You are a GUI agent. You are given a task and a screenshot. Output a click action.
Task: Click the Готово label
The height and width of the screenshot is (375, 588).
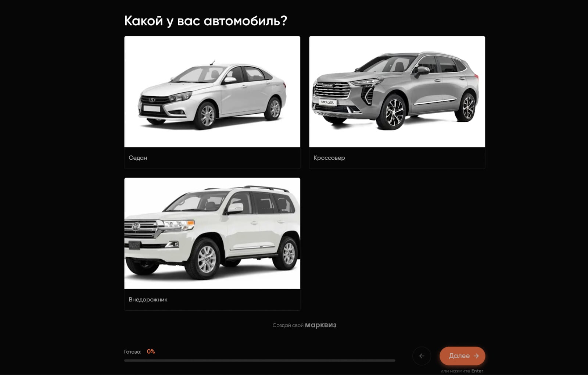133,352
